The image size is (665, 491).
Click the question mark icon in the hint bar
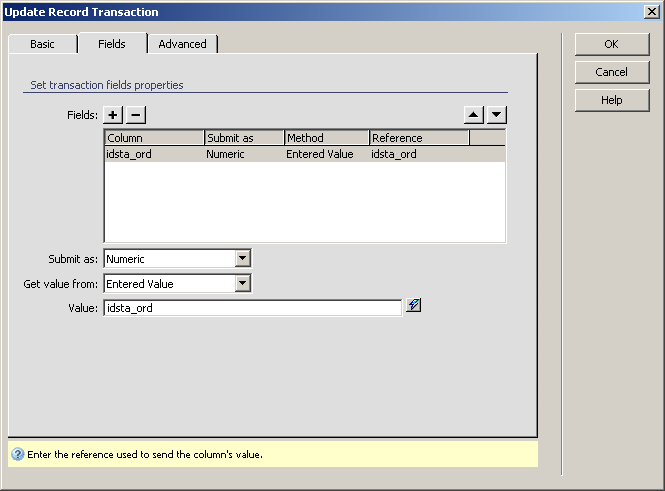coord(18,454)
